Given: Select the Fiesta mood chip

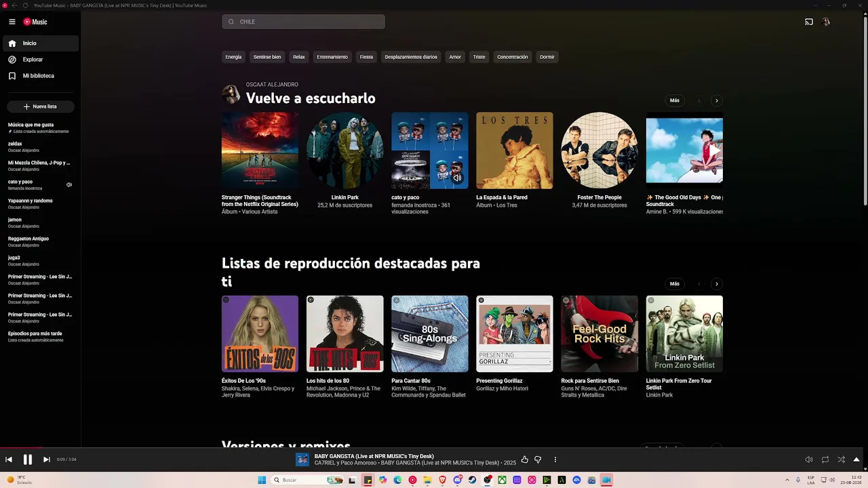Looking at the screenshot, I should pyautogui.click(x=366, y=57).
